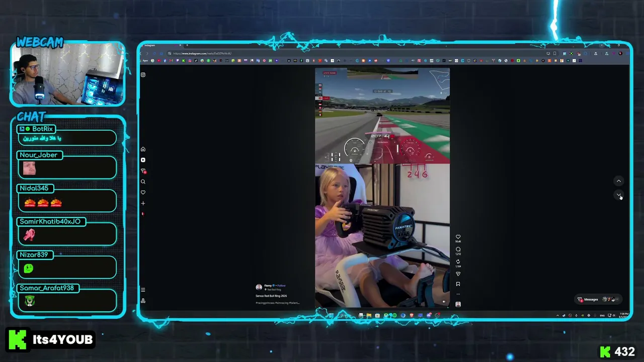
Task: Open the profile avatar in sidebar
Action: (x=143, y=214)
